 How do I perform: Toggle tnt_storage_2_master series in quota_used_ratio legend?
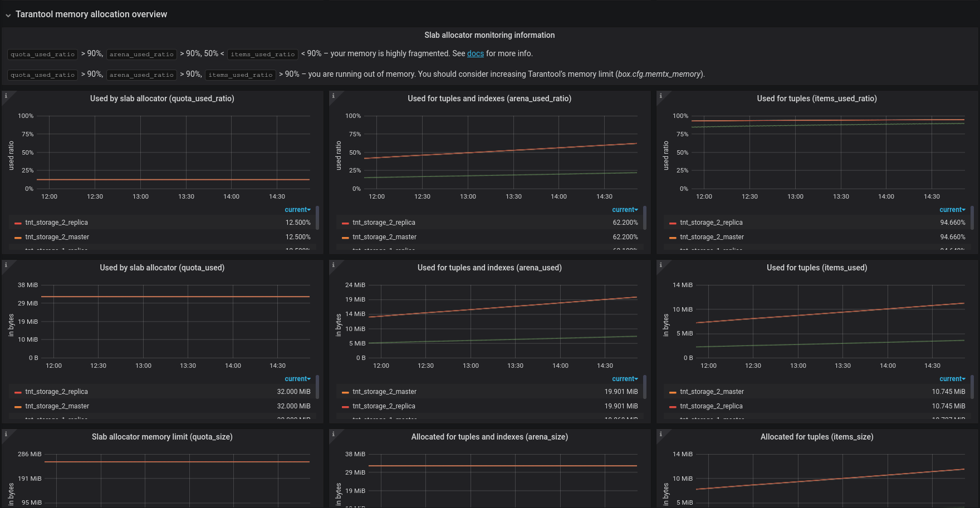57,237
